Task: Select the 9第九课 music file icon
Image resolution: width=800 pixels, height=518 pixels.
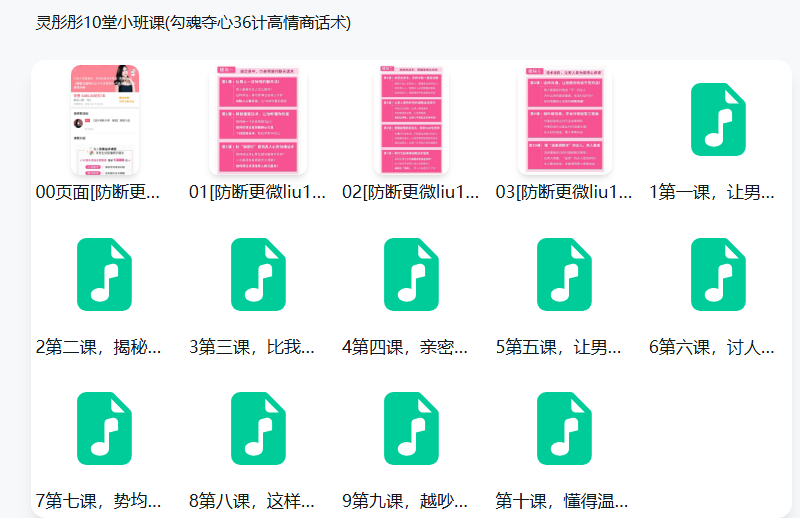Action: click(411, 428)
